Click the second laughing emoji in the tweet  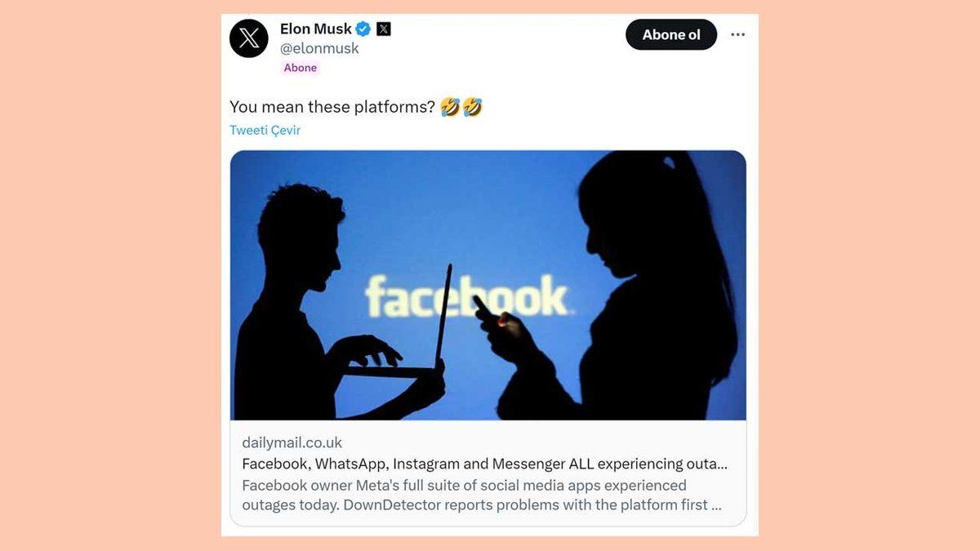[476, 106]
